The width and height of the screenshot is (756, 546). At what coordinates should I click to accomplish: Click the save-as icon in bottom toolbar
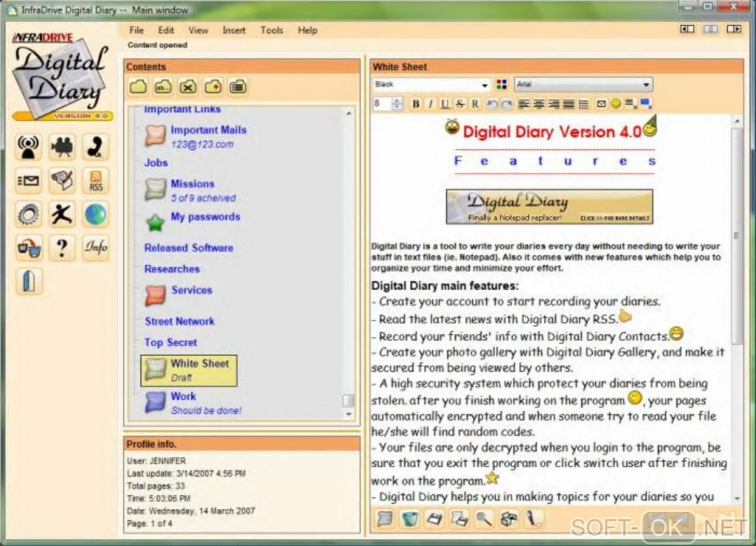click(x=460, y=519)
